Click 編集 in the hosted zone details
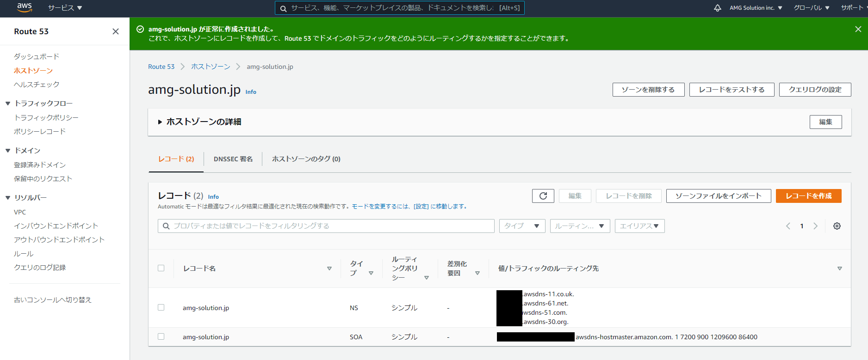The image size is (868, 360). (x=825, y=122)
